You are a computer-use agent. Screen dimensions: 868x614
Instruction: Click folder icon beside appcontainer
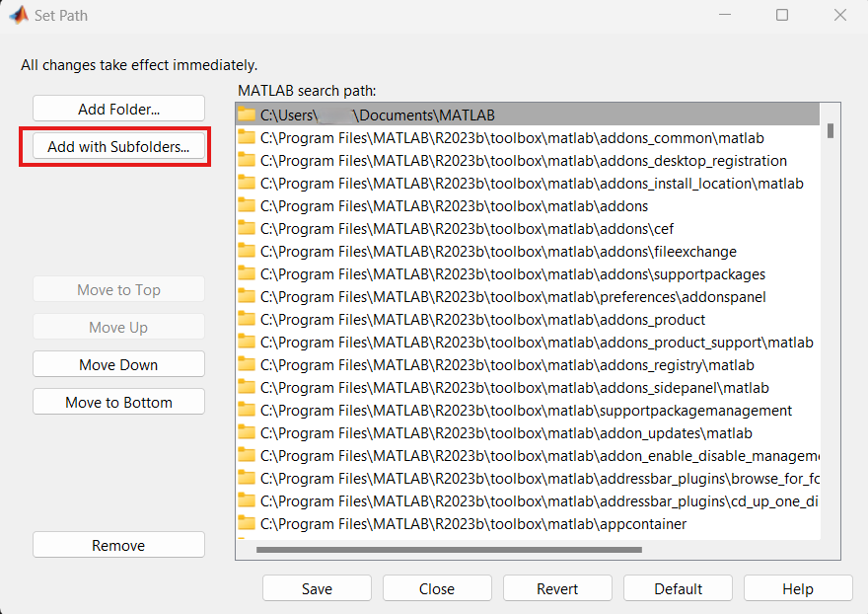(247, 523)
